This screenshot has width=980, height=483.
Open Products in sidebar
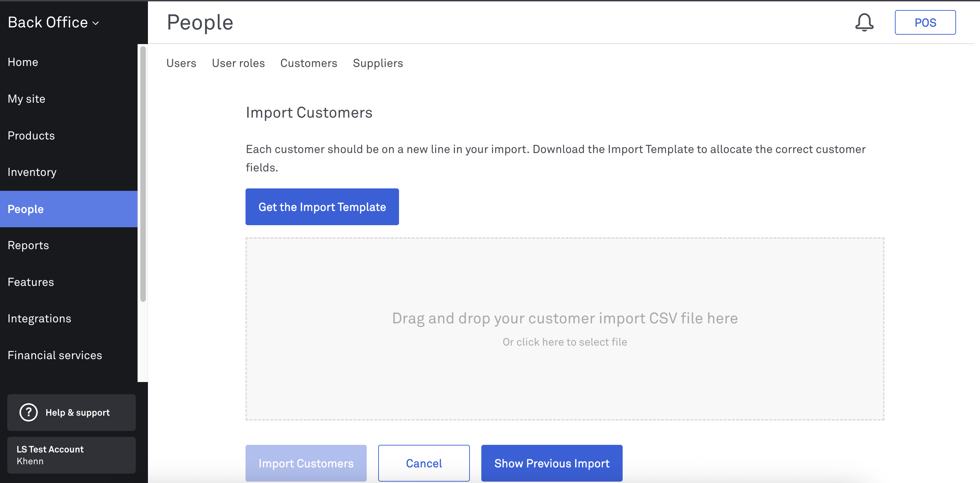click(x=68, y=136)
